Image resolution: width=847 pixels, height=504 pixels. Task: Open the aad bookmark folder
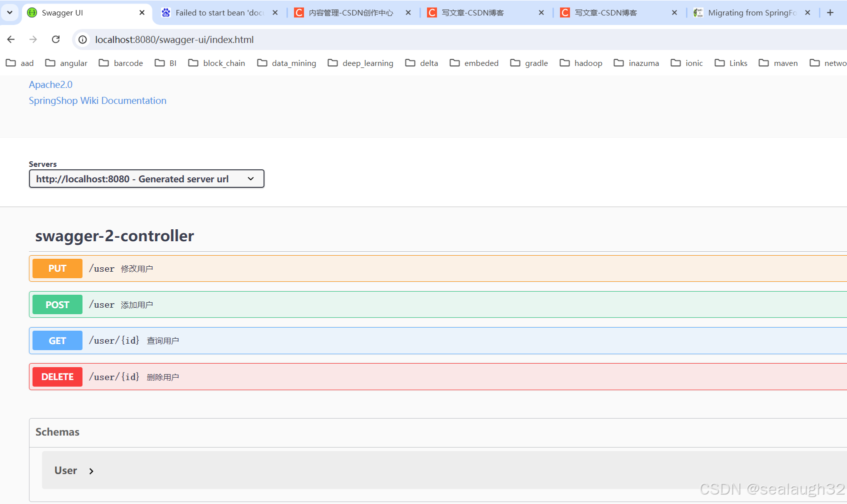pyautogui.click(x=20, y=63)
